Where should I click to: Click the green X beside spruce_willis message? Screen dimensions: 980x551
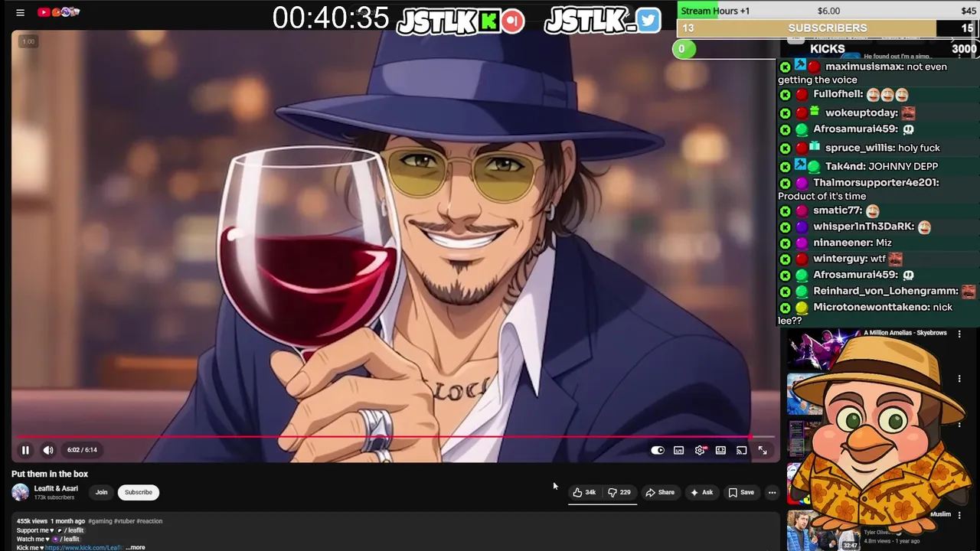coord(785,148)
